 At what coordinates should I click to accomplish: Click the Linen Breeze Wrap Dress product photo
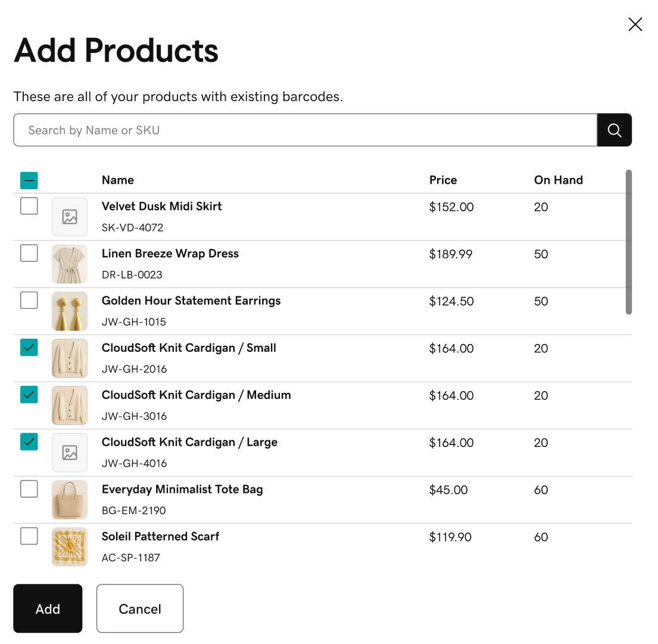click(70, 264)
